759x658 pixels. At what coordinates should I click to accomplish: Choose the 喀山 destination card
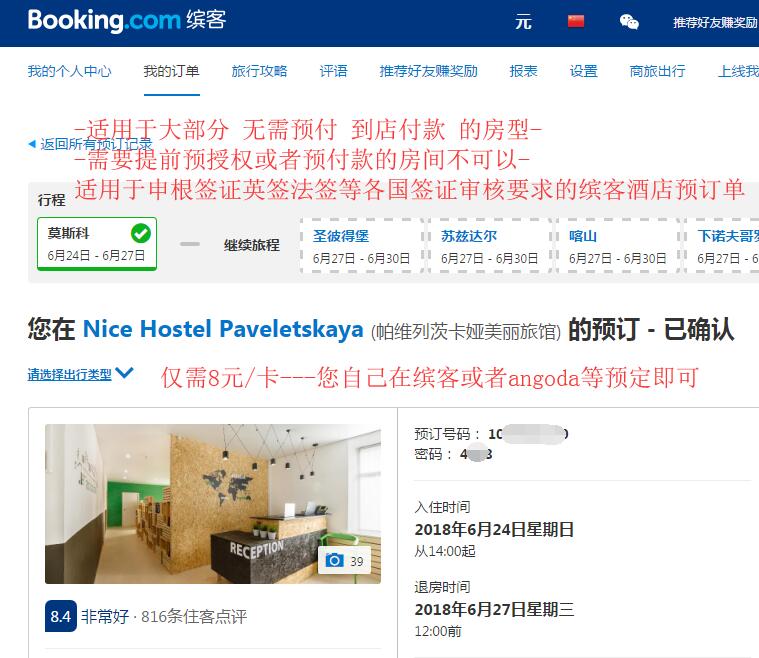tap(618, 246)
